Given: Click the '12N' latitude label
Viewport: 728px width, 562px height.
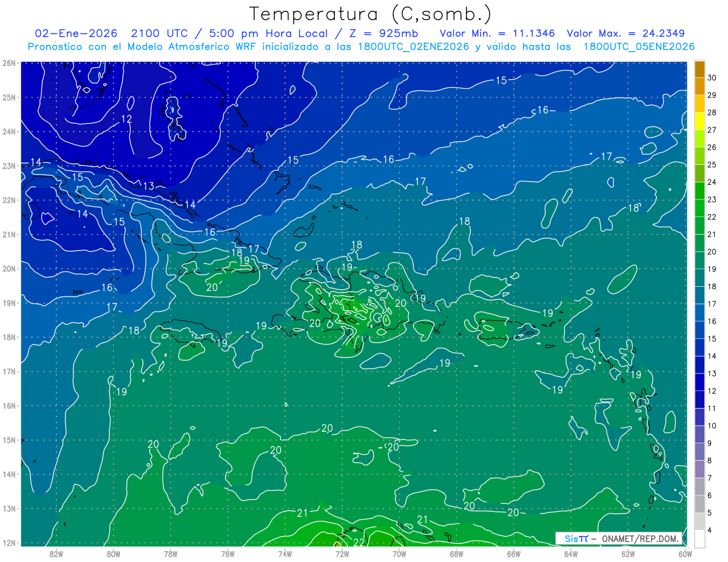Looking at the screenshot, I should click(x=9, y=543).
